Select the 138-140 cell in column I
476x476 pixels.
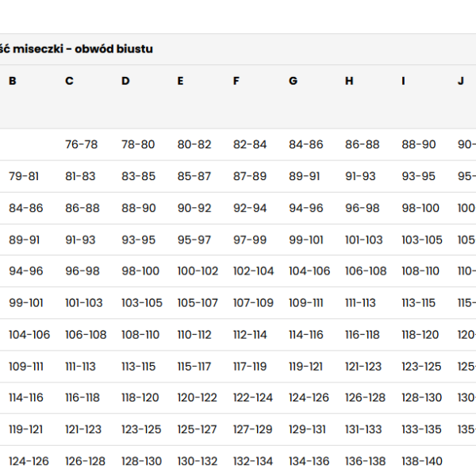[x=422, y=461]
